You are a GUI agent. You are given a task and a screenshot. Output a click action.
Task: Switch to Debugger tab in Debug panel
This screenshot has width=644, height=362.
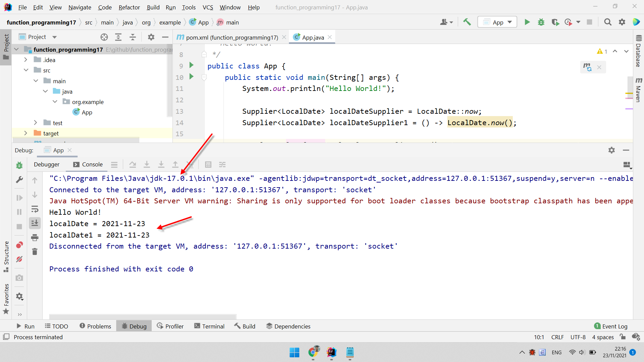pos(47,164)
